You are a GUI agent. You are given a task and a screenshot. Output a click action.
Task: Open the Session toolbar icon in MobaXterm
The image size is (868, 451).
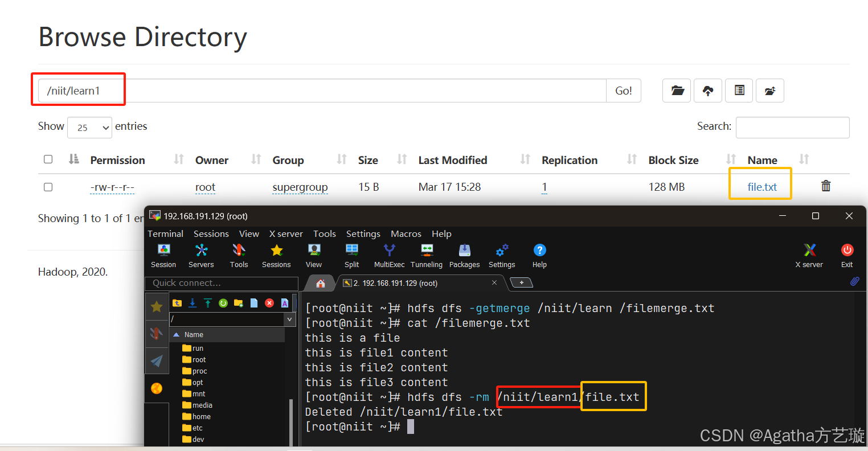[x=163, y=255]
